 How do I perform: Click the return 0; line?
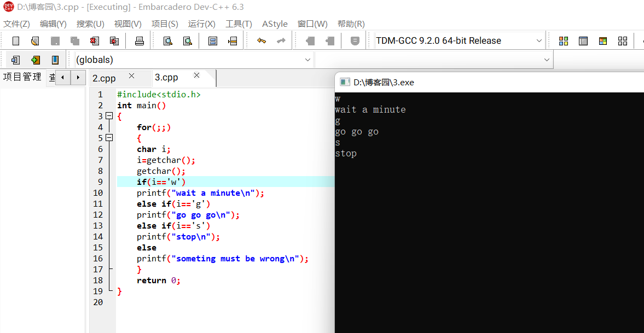pos(159,281)
